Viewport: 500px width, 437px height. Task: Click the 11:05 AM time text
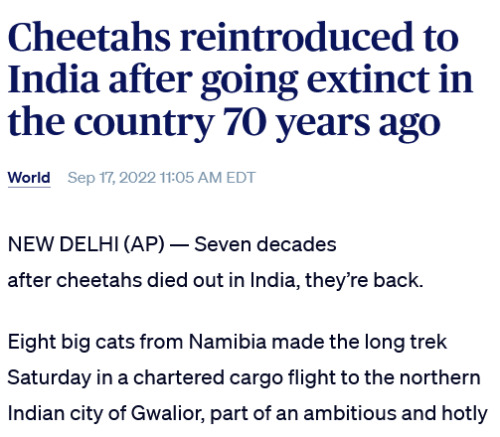[191, 177]
